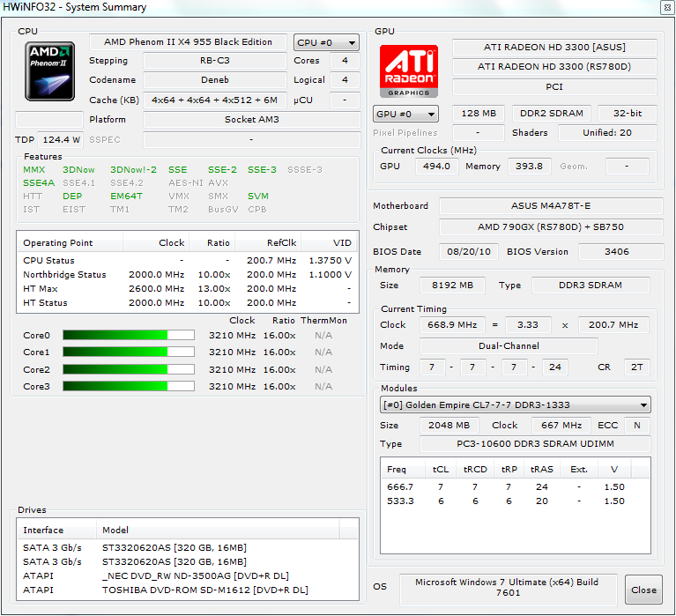The image size is (676, 616).
Task: Click the Socket AM3 platform field
Action: (252, 119)
